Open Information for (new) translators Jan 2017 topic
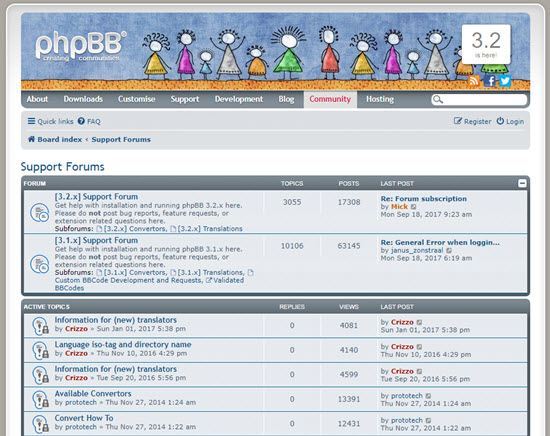The image size is (550, 436). pyautogui.click(x=115, y=320)
